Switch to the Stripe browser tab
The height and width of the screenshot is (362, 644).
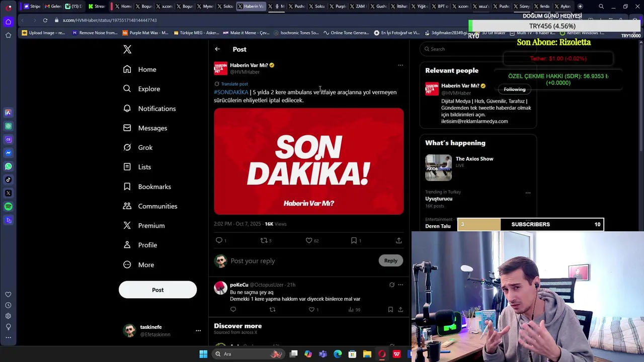pyautogui.click(x=33, y=7)
